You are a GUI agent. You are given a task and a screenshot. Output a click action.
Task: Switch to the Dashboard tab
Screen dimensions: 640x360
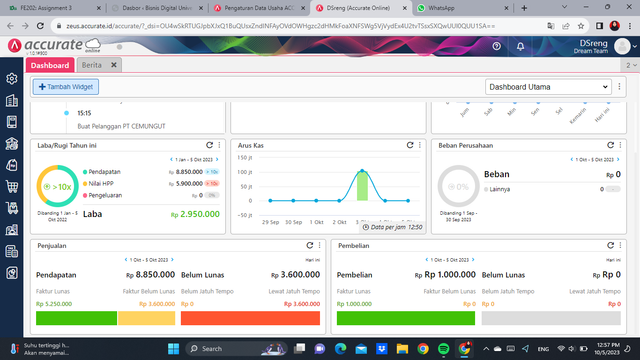[x=50, y=65]
